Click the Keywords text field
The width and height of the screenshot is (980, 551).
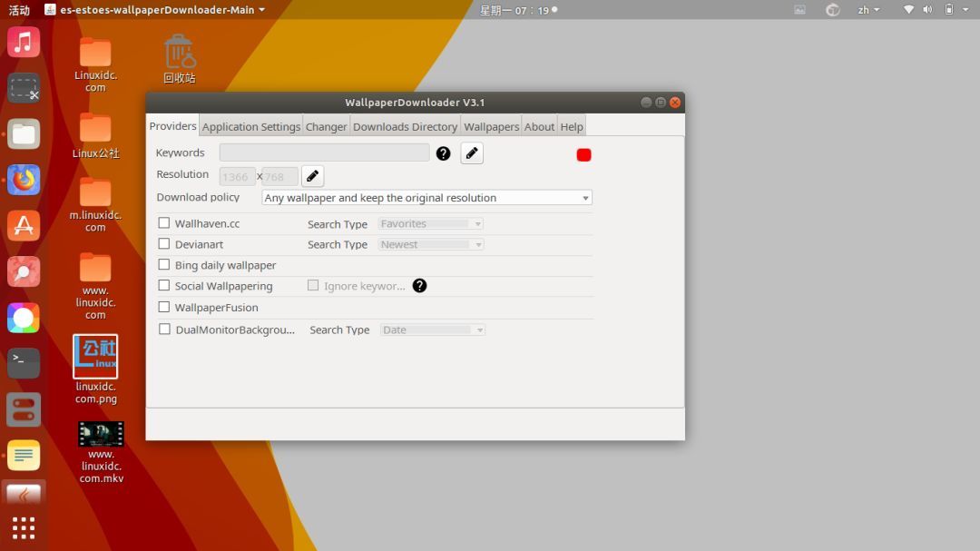pos(324,153)
